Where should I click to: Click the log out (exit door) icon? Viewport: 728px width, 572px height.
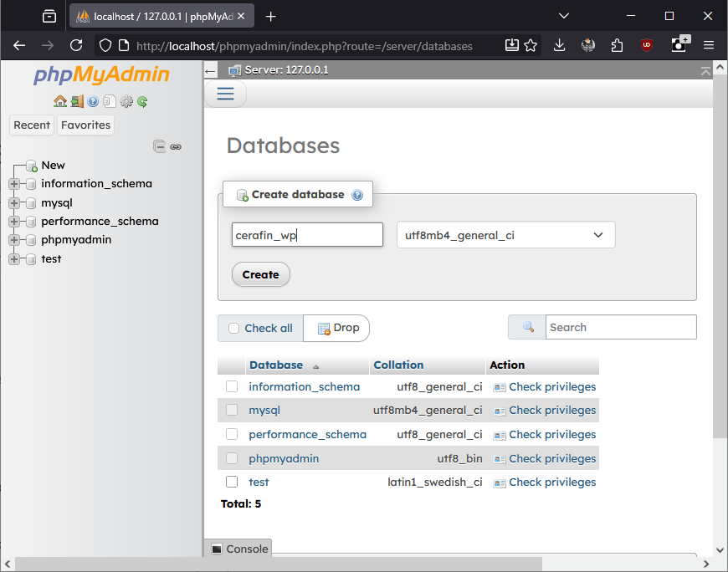tap(76, 101)
